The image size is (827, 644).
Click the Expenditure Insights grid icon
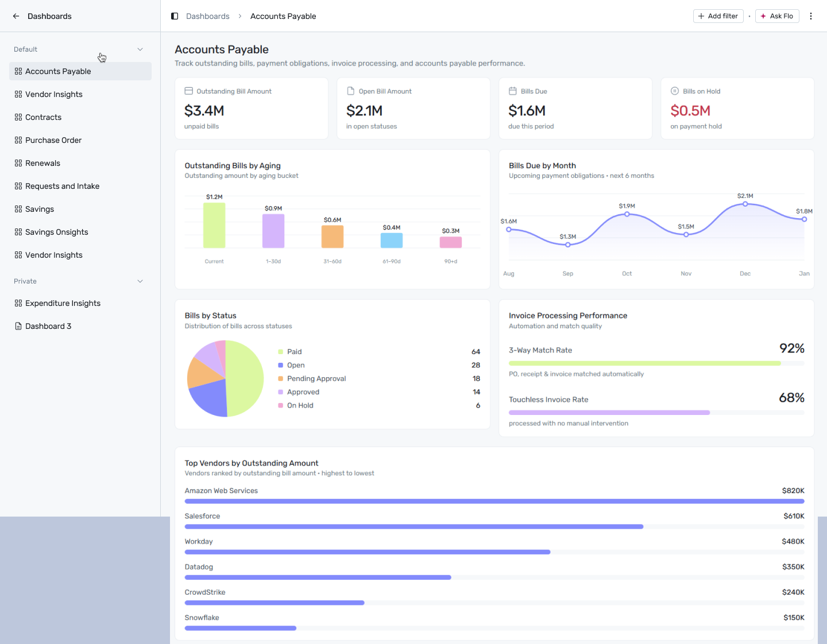click(18, 303)
